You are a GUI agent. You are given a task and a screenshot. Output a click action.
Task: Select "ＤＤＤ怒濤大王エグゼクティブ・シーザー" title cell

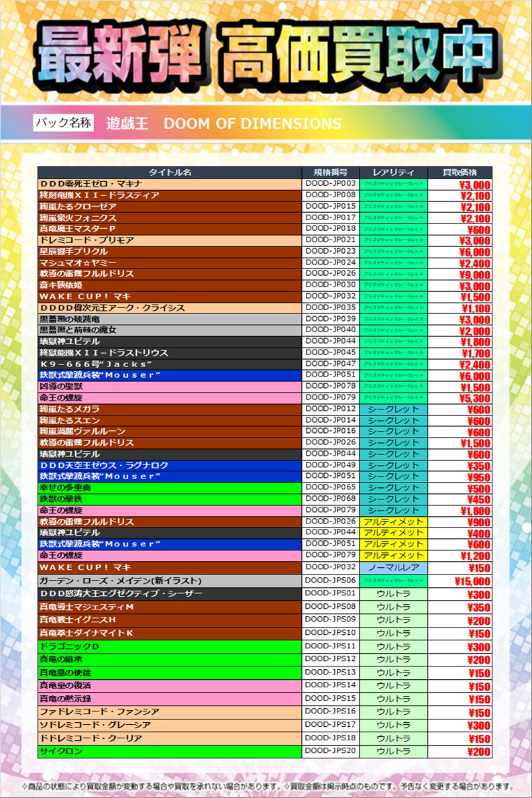[x=170, y=594]
